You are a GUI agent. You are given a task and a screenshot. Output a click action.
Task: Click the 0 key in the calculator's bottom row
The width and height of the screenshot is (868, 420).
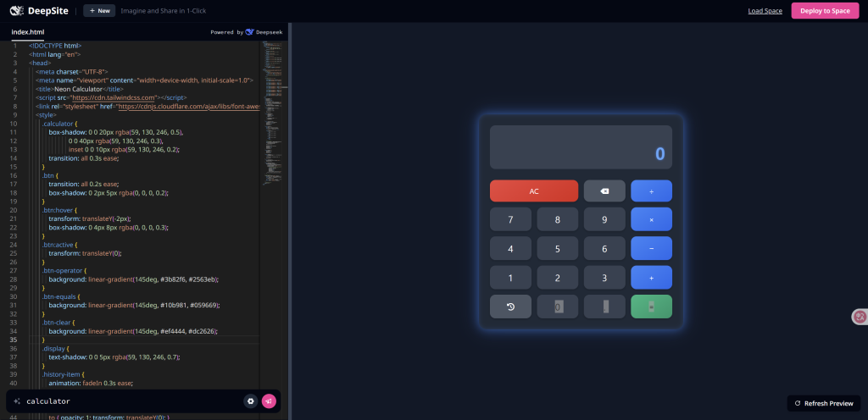(558, 307)
